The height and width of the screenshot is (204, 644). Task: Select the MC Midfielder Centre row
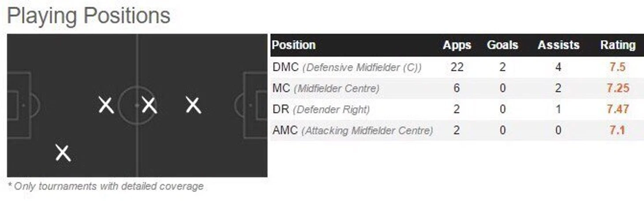pyautogui.click(x=457, y=88)
